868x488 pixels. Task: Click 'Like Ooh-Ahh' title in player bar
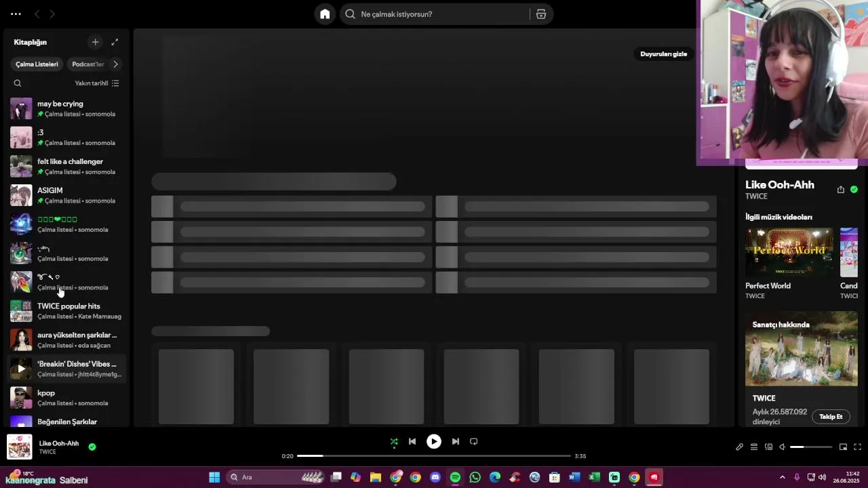(59, 443)
